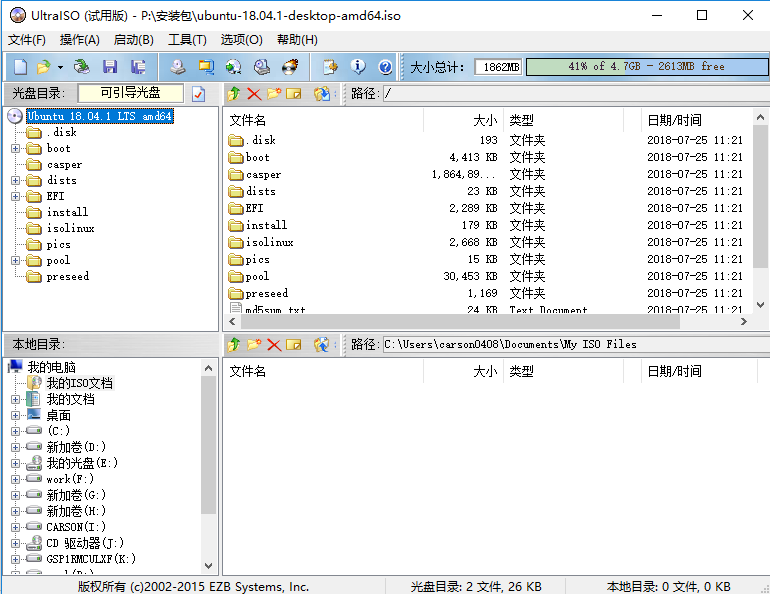Click the Register notepad icon in the toolbar

click(330, 66)
